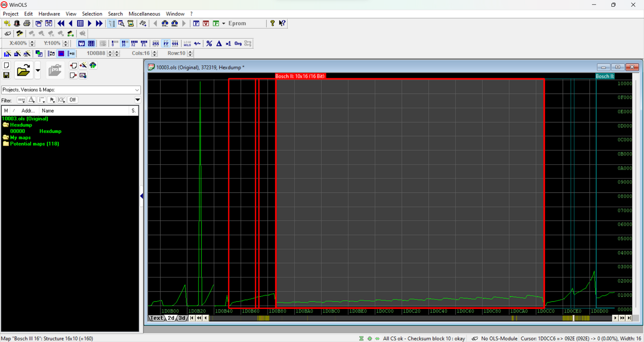Toggle the 16-bit data width button
Screen dimensions: 644x342
click(x=124, y=44)
